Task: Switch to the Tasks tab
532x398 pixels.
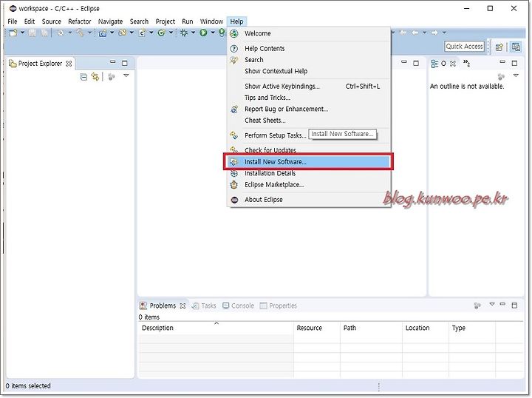Action: (x=204, y=306)
